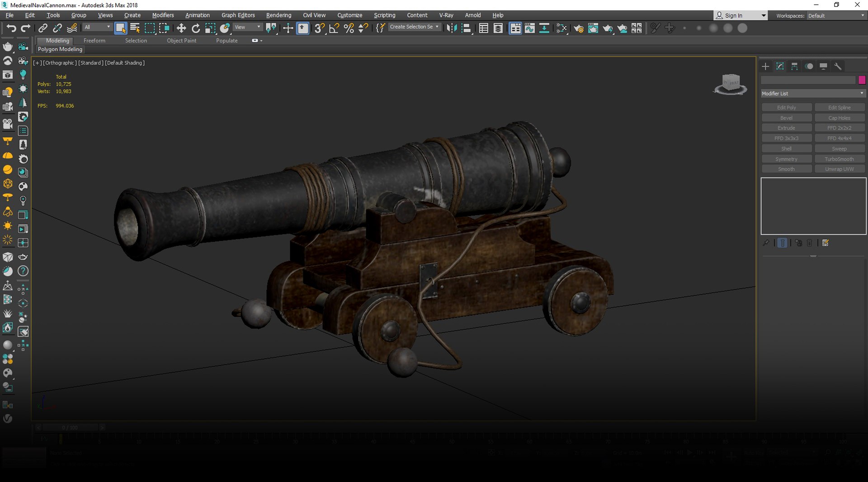Choose the Select and Move tool

(x=181, y=28)
